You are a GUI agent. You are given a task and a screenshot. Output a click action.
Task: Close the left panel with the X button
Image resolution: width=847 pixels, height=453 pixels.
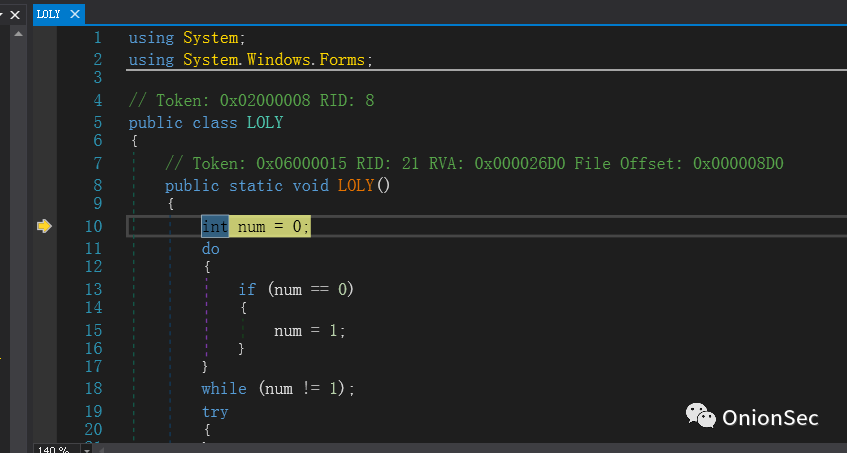15,15
